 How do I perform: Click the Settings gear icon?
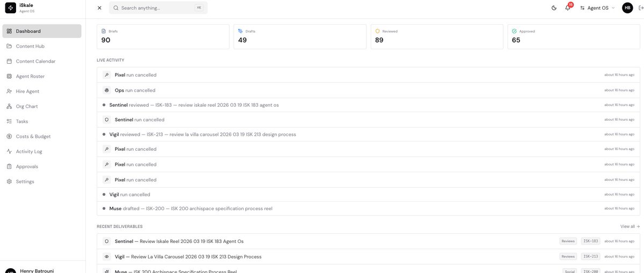click(x=10, y=181)
